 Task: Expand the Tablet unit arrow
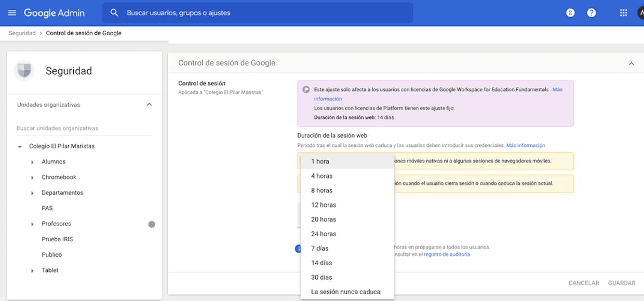(32, 271)
